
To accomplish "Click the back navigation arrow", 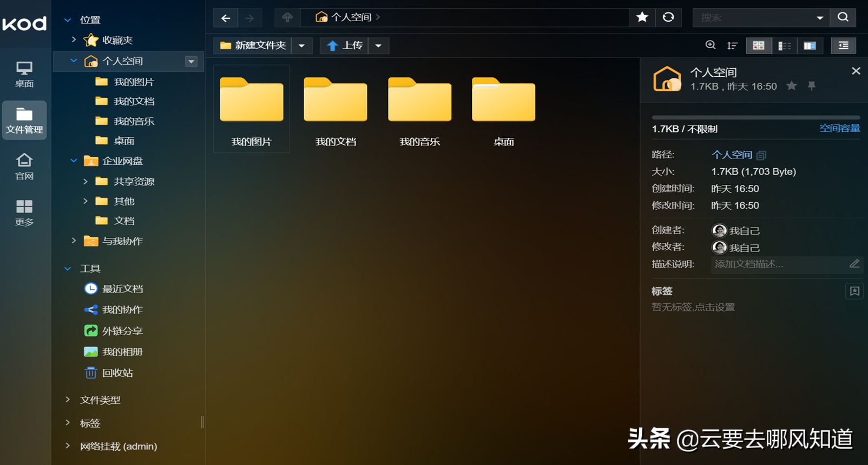I will tap(226, 18).
